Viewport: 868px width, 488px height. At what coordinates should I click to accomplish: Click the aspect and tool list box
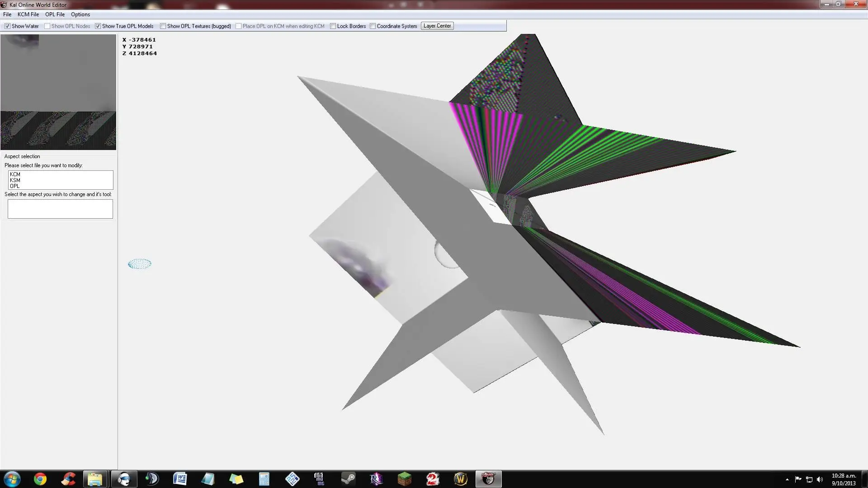[x=60, y=209]
